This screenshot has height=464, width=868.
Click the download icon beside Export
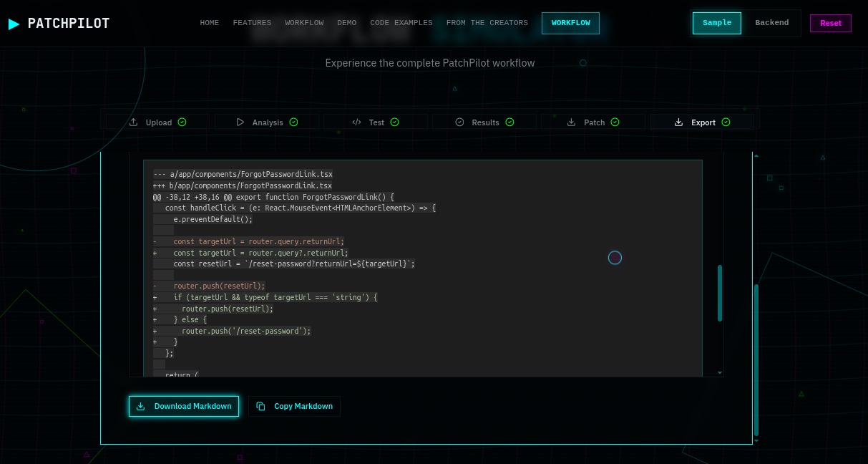(x=678, y=122)
